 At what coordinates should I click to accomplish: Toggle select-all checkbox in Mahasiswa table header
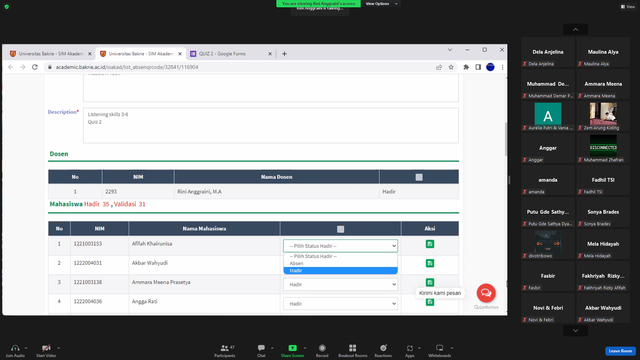tap(340, 229)
